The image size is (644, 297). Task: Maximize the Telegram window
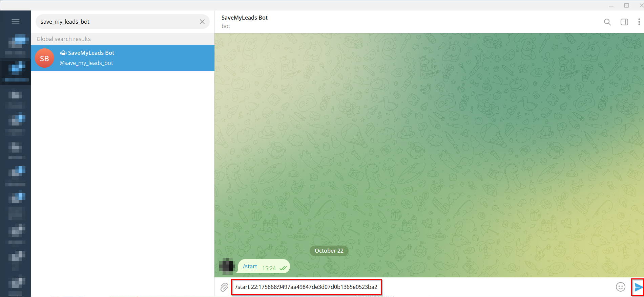[x=626, y=5]
